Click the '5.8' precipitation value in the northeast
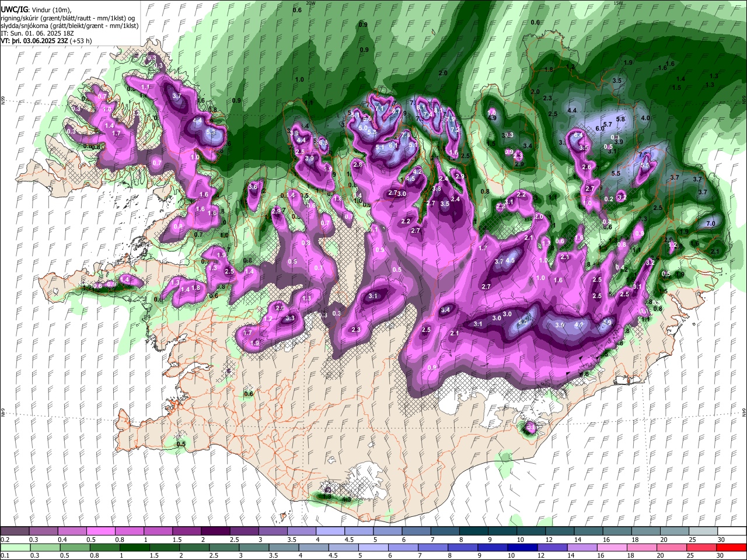 click(x=620, y=119)
